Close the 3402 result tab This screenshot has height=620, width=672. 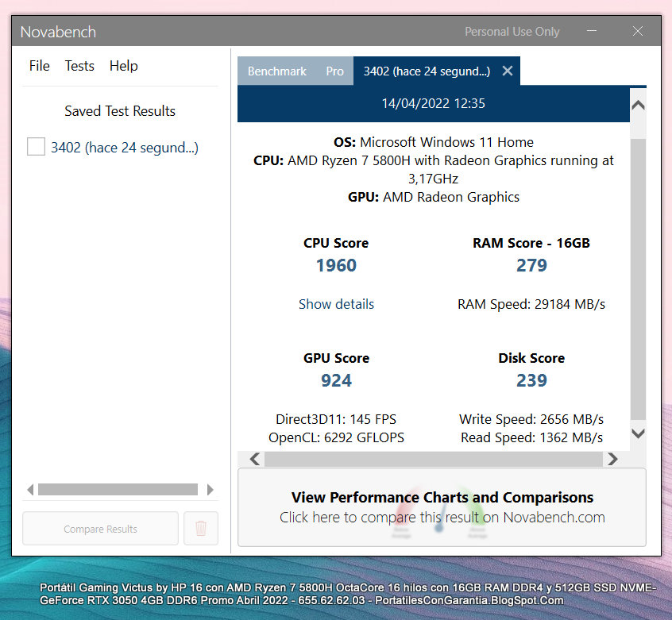508,71
